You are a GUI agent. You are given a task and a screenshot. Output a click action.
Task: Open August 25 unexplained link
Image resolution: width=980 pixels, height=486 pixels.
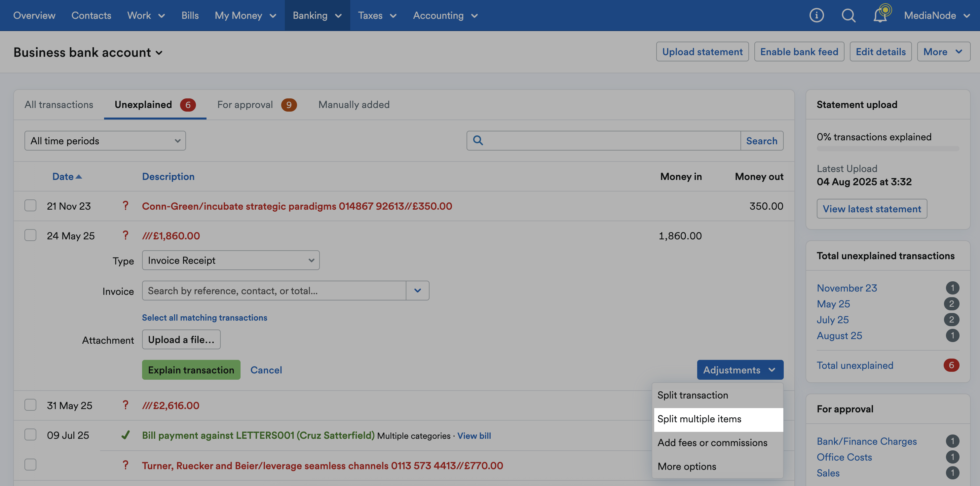839,336
